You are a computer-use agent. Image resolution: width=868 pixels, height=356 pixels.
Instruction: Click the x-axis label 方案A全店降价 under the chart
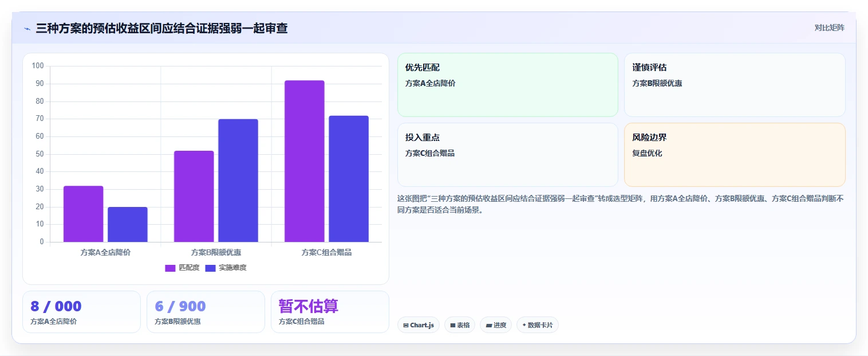(x=105, y=252)
